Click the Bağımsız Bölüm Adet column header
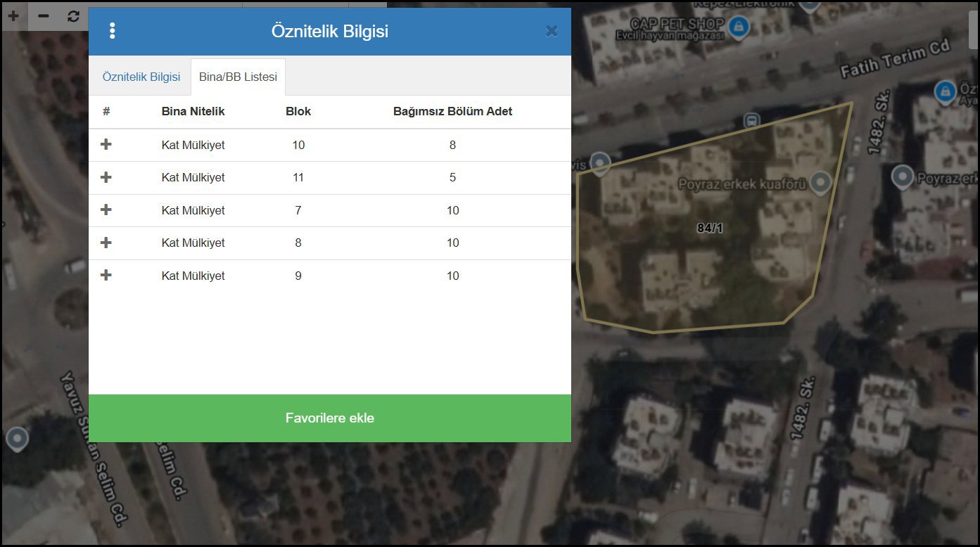980x547 pixels. click(452, 111)
